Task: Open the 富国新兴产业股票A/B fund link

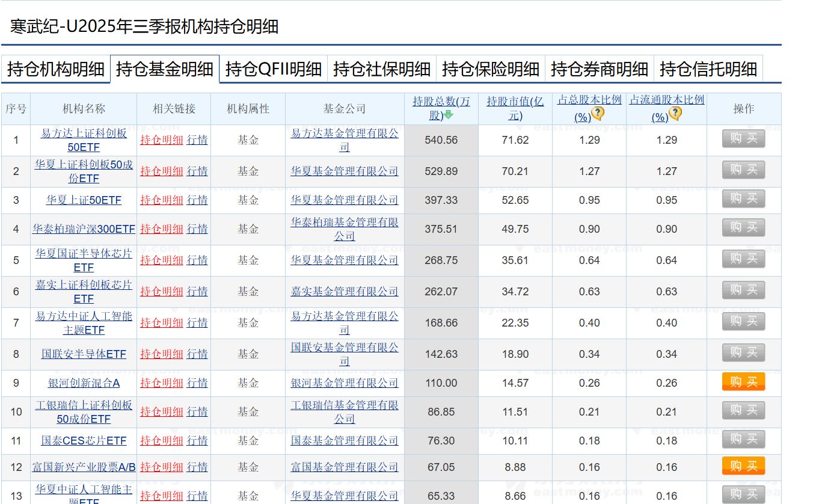Action: pos(84,467)
